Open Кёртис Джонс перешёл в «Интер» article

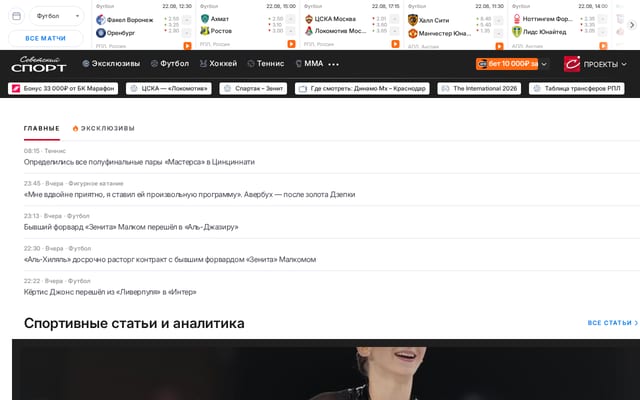110,292
